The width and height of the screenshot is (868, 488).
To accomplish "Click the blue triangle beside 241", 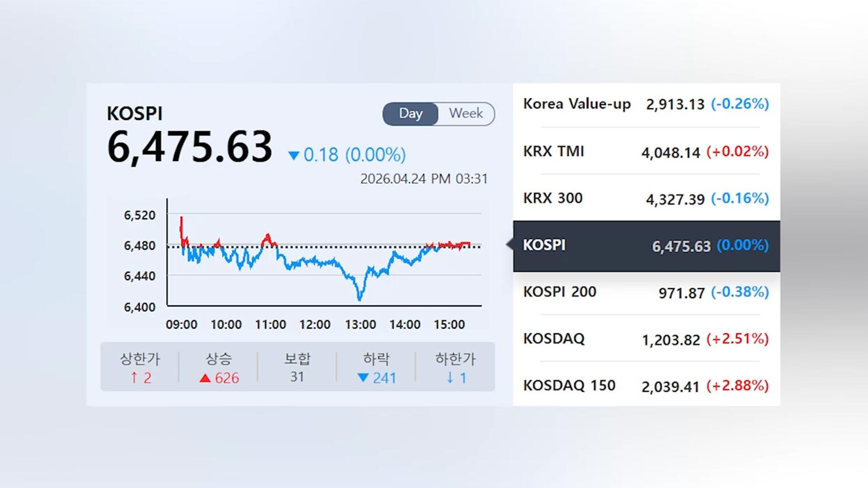I will click(363, 378).
